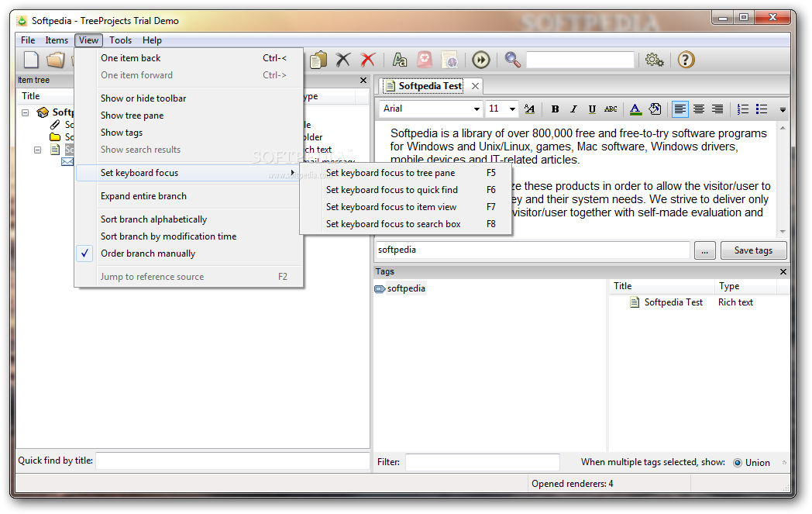Screen dimensions: 812x514
Task: Close the Softpedia Test tab
Action: point(475,86)
